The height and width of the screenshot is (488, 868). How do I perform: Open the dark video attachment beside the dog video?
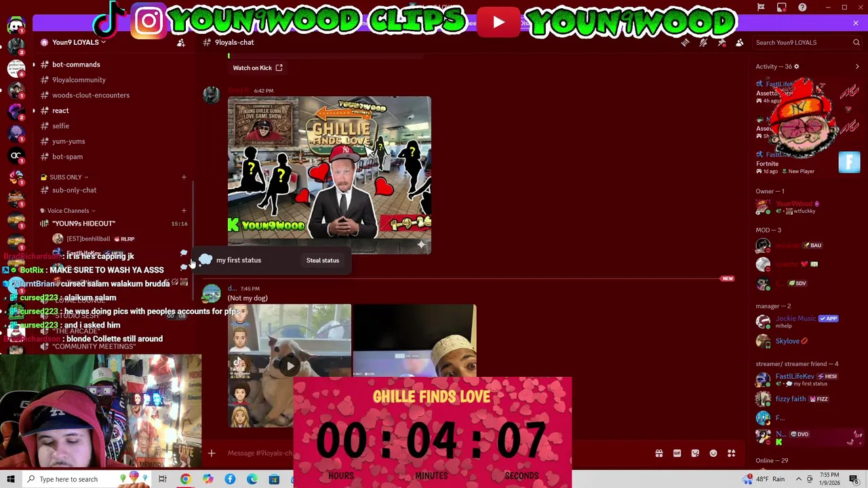414,340
